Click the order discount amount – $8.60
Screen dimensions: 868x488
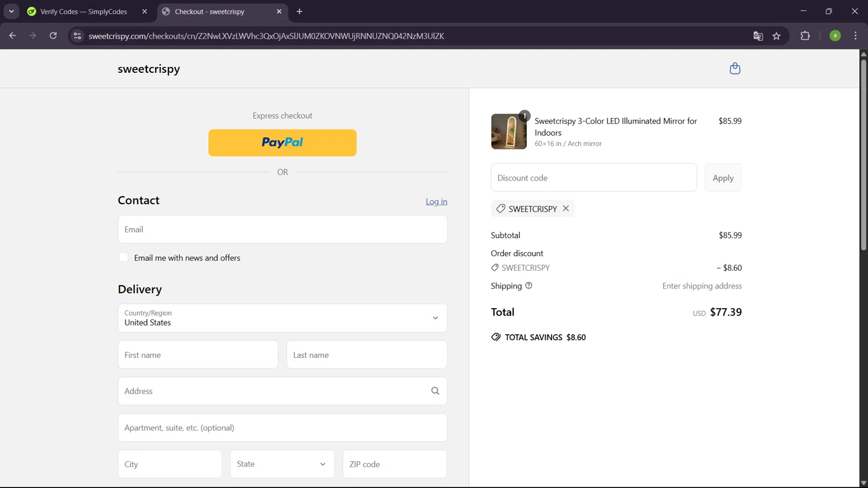729,268
